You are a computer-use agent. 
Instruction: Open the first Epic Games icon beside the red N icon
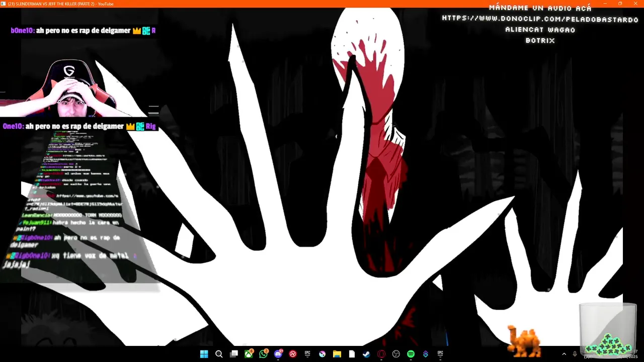click(307, 354)
